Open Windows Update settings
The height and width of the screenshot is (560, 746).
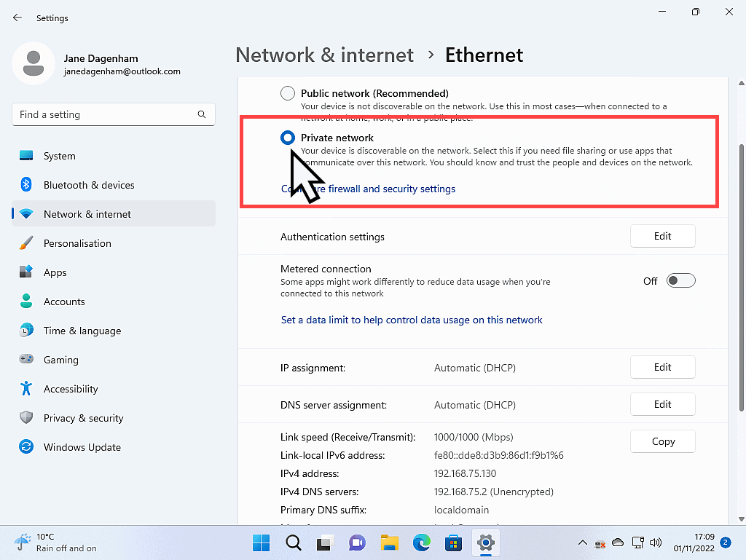coord(81,447)
